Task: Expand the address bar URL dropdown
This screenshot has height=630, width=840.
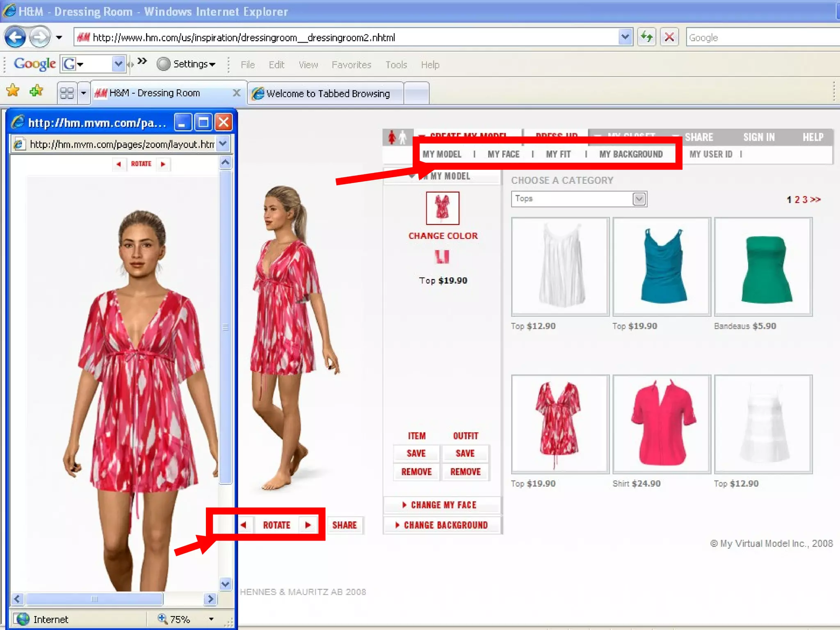Action: 625,37
